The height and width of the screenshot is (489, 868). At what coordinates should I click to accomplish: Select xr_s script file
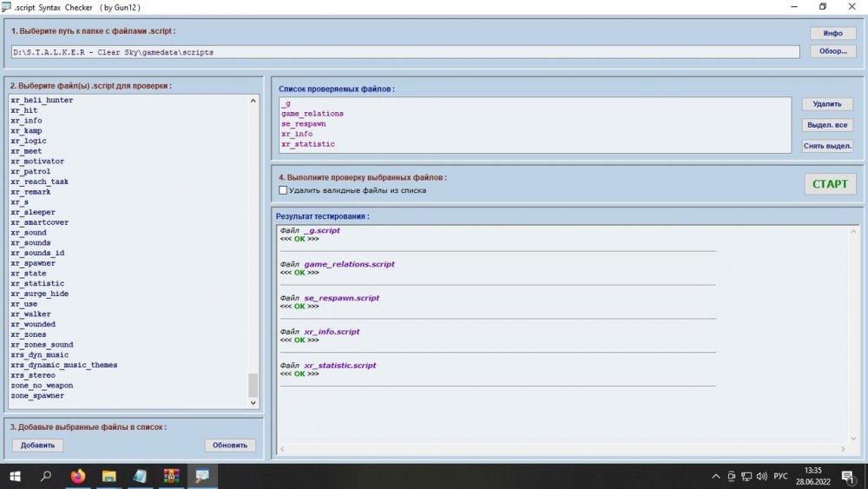[20, 202]
